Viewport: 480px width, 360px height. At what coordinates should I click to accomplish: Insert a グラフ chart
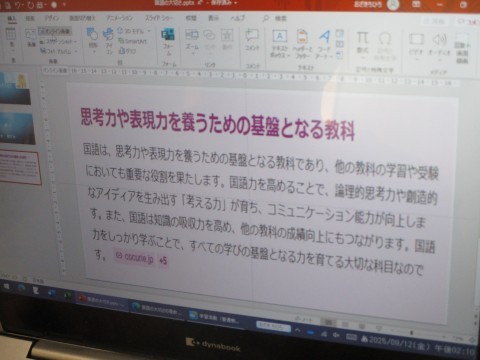(x=127, y=51)
